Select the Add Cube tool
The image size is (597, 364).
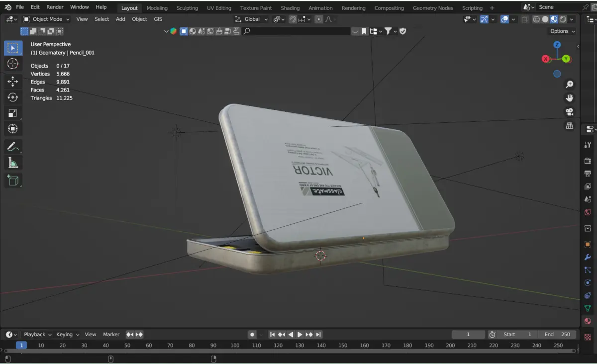[x=13, y=180]
